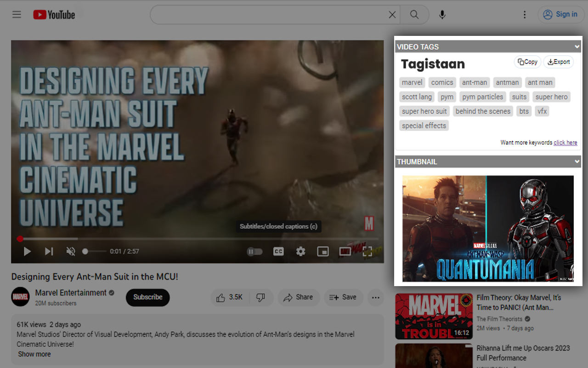Viewport: 588px width, 368px height.
Task: Select the 'marvel' tag
Action: tap(412, 82)
